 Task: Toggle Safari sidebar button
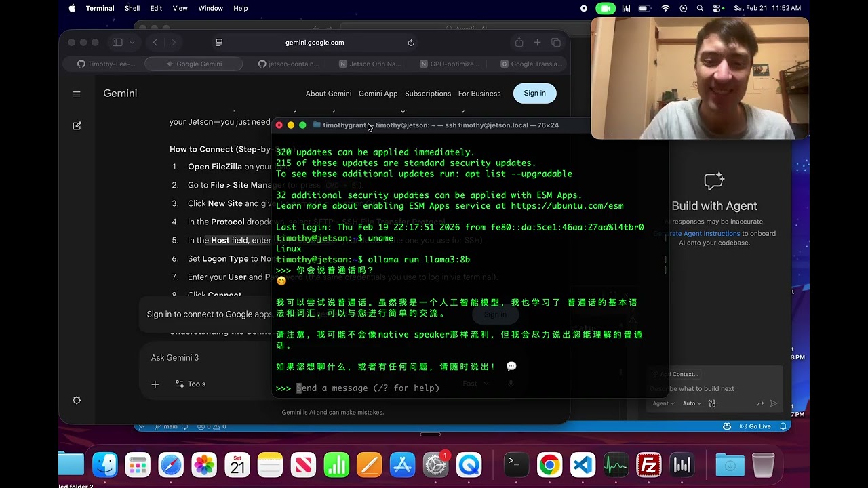(x=117, y=43)
